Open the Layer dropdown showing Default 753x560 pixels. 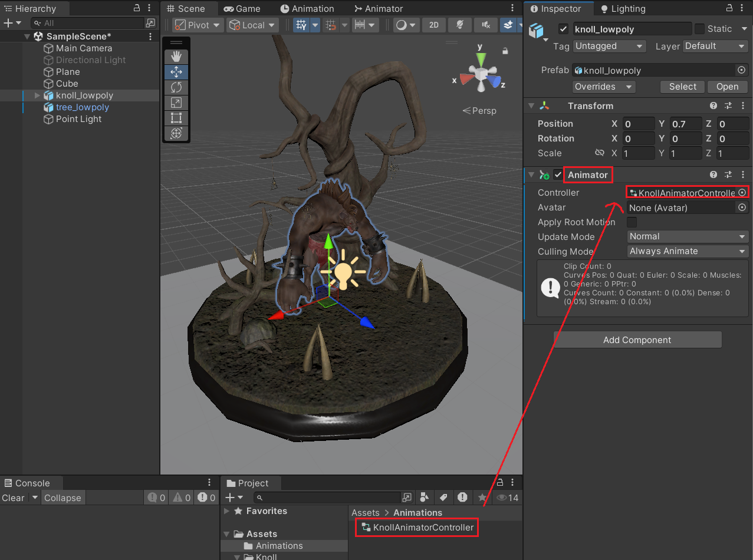(x=715, y=46)
